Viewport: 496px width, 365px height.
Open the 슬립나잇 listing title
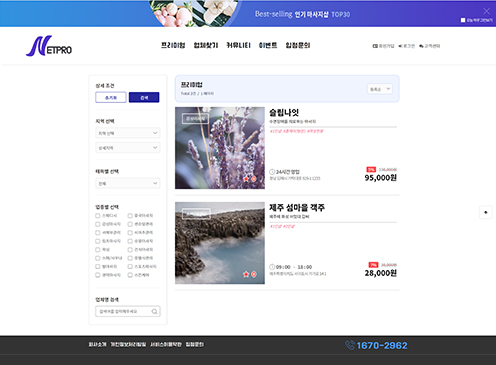click(x=284, y=113)
